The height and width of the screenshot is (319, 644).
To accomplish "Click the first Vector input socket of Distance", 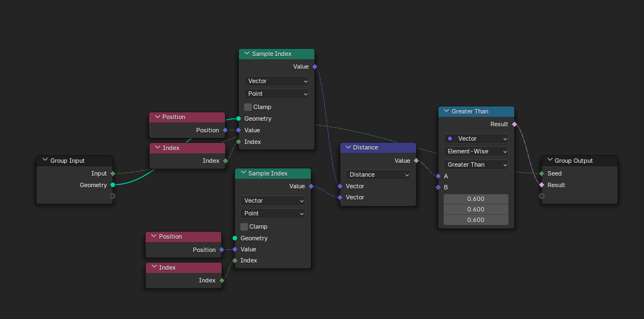I will point(340,187).
